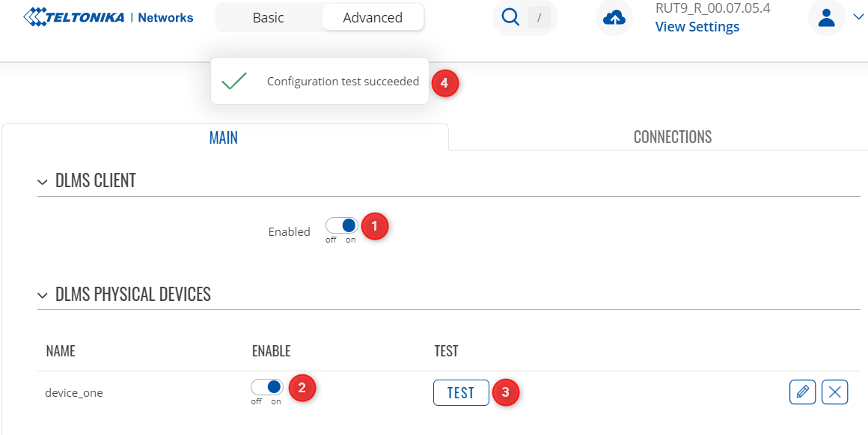Click red annotation marker number 4

444,83
